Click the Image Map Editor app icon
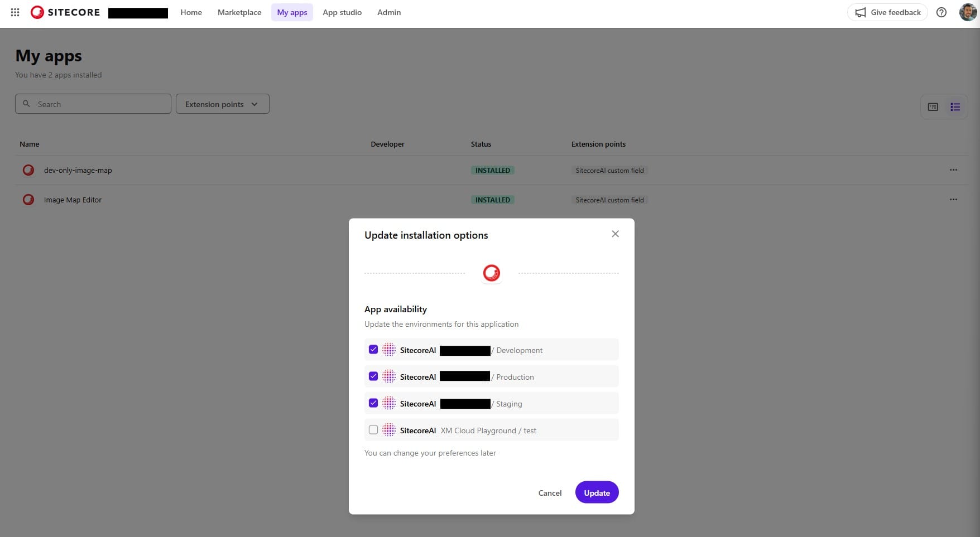 [28, 200]
